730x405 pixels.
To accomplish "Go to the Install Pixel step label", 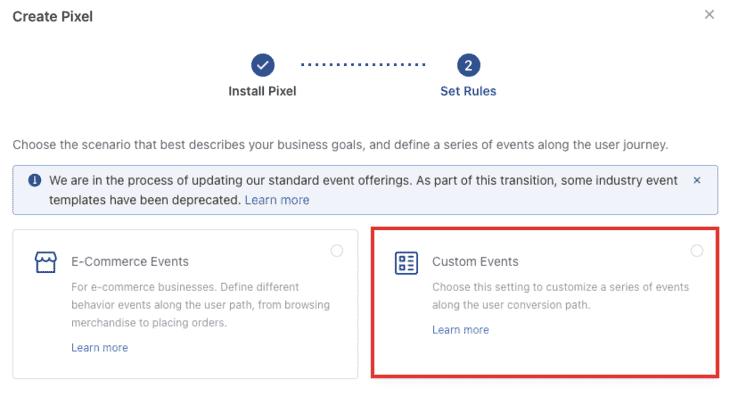I will click(262, 91).
